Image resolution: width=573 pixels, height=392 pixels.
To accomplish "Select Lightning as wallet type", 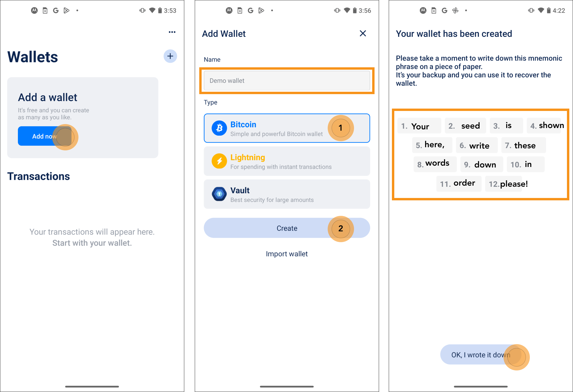I will point(286,162).
